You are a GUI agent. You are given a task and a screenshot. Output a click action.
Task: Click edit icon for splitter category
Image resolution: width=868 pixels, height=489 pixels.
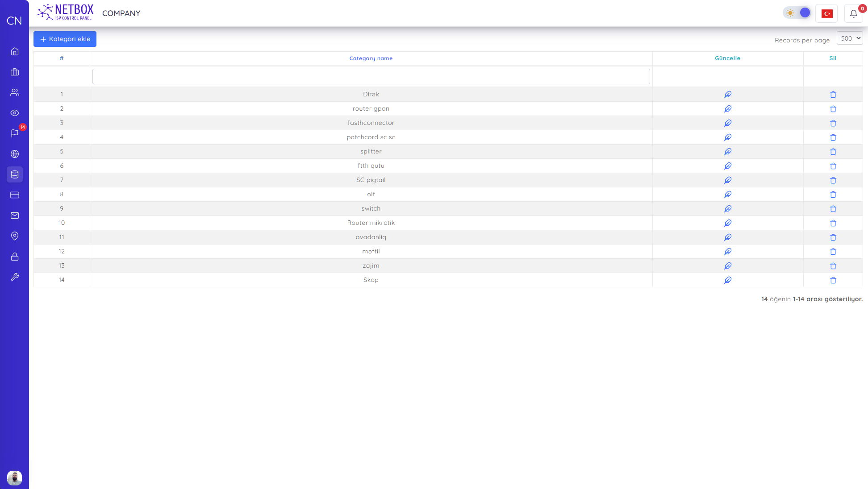[x=727, y=152]
